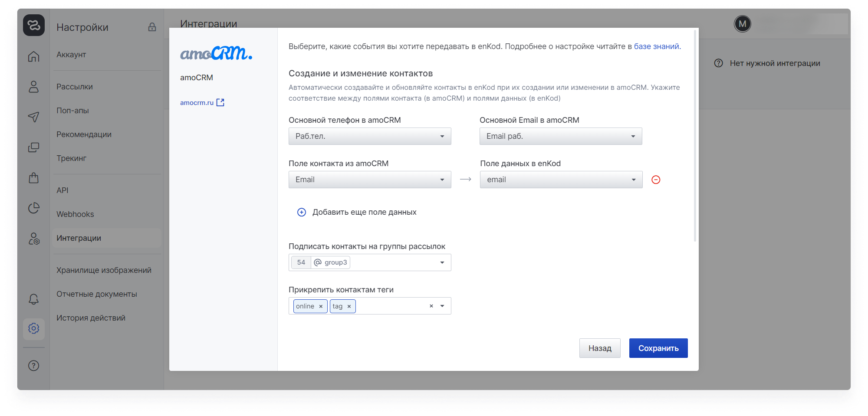This screenshot has width=868, height=416.
Task: Click the lock icon beside Настройки
Action: [152, 27]
